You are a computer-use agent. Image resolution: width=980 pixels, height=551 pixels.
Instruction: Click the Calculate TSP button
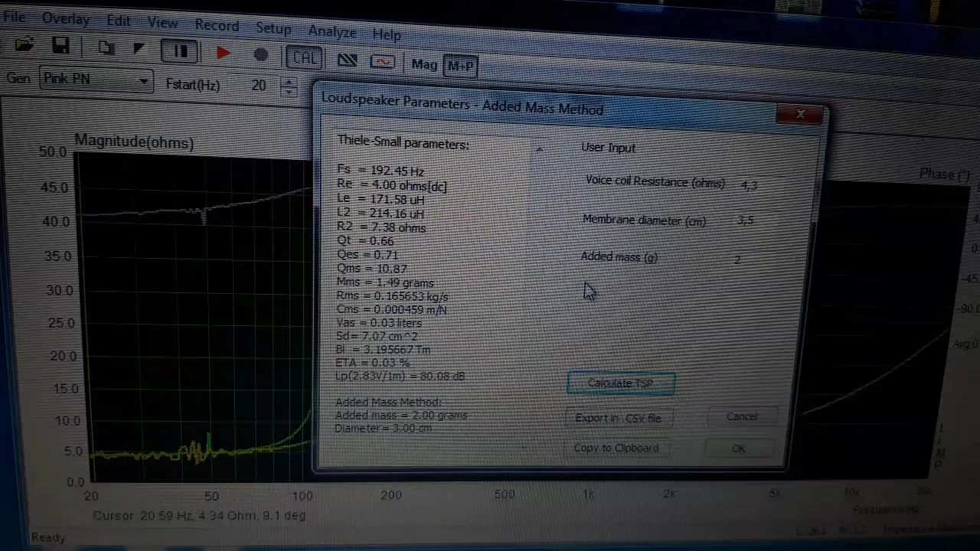[x=621, y=383]
